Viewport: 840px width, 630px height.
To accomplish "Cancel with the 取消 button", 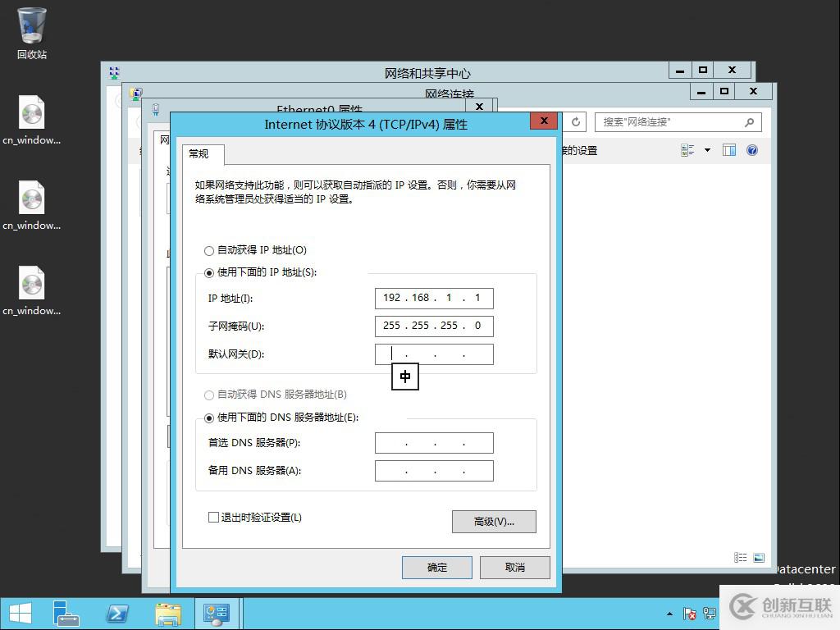I will coord(515,568).
